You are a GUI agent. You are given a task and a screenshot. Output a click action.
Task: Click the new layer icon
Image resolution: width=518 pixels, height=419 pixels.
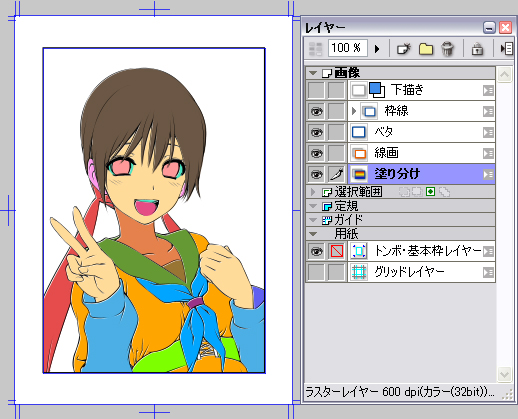404,49
